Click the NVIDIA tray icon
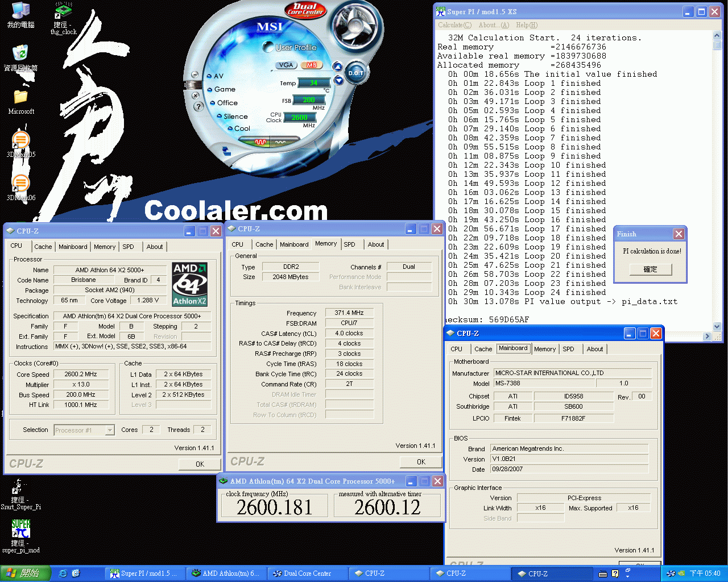728x582 pixels. tap(681, 573)
